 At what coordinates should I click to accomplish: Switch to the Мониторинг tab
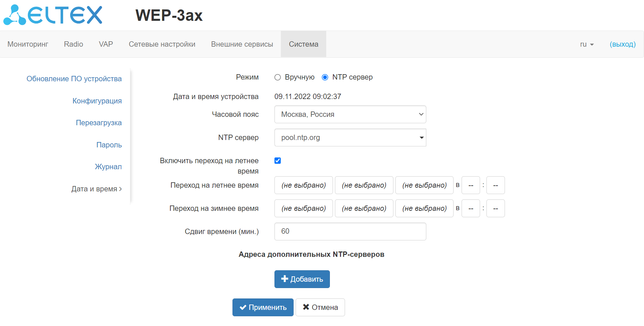[28, 44]
